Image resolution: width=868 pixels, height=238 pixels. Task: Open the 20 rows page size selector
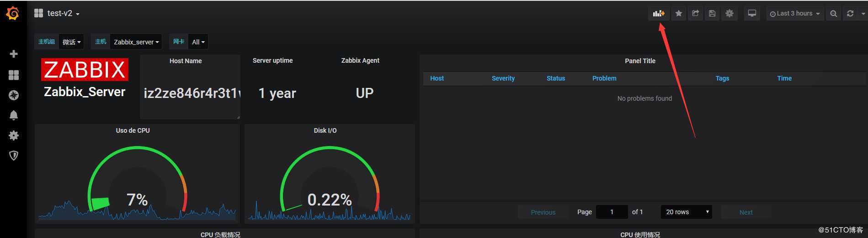tap(686, 212)
